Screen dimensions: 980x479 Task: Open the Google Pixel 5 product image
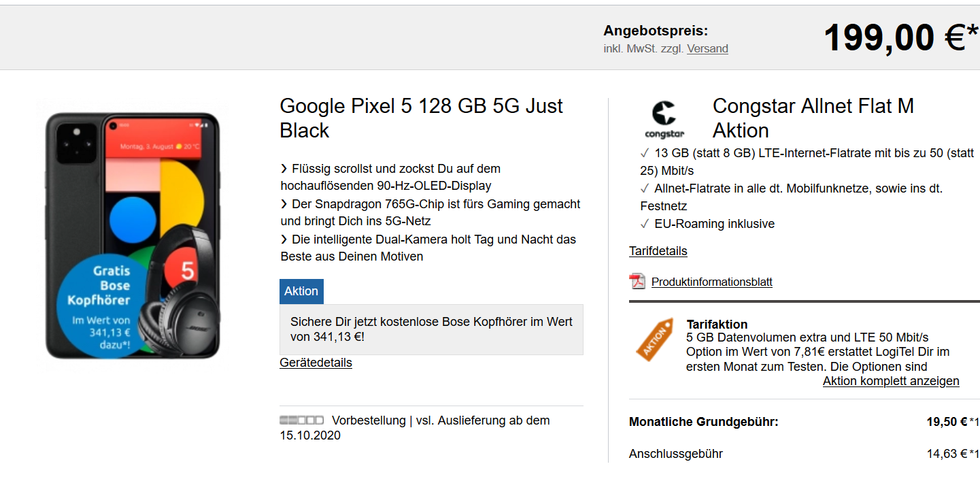click(133, 235)
